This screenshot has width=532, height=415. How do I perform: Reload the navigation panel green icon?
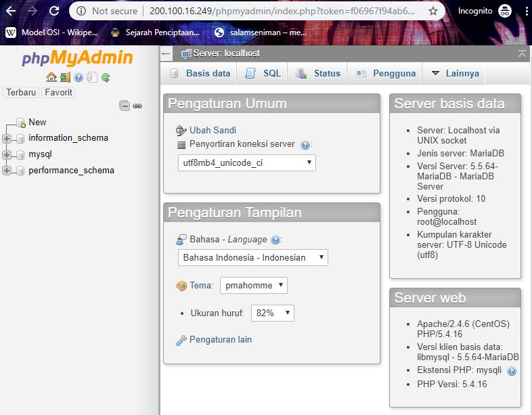click(106, 77)
